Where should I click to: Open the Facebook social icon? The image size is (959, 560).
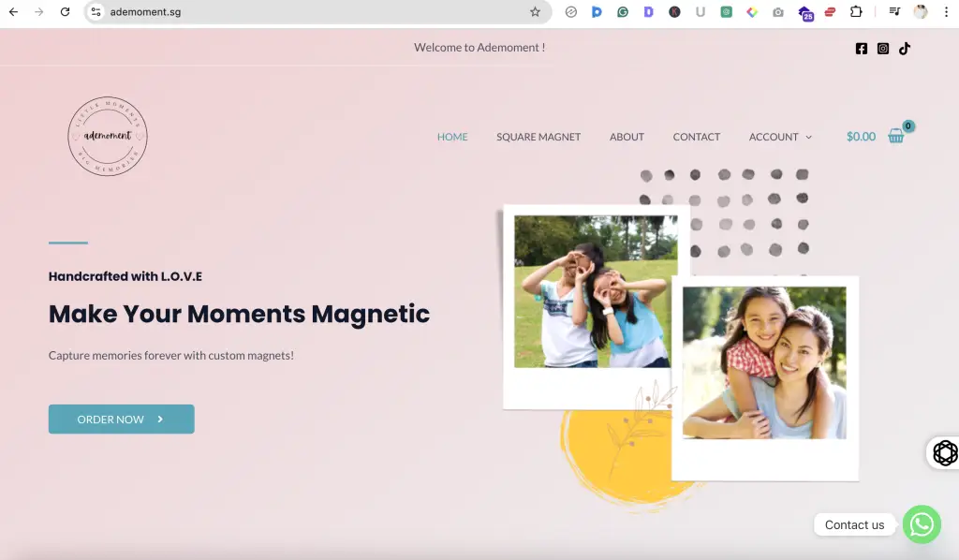tap(862, 49)
